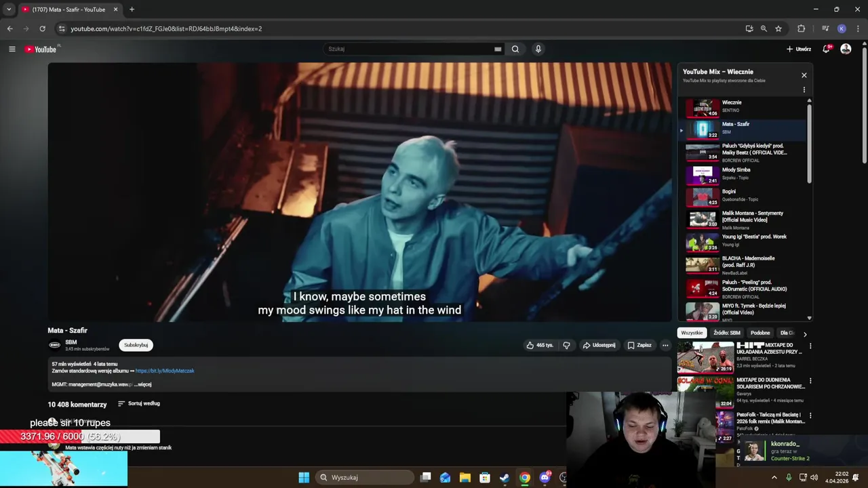Open zoom magnifier in address bar
868x488 pixels.
click(764, 28)
